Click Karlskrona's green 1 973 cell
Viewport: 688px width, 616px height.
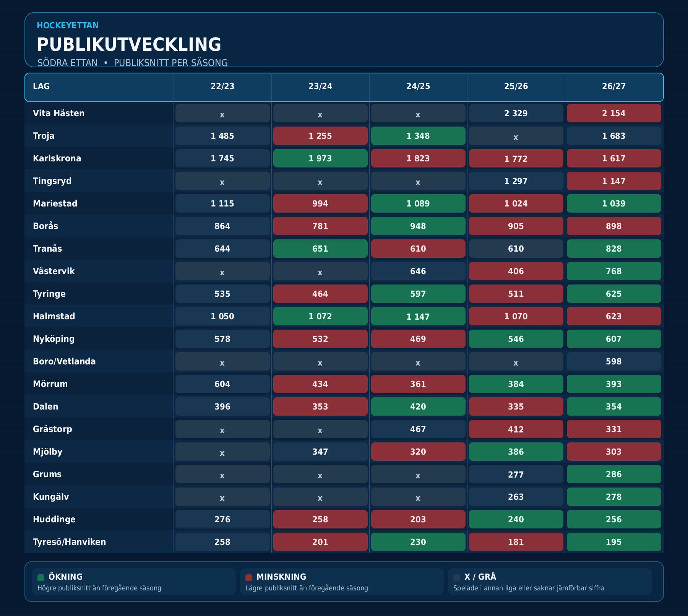pyautogui.click(x=320, y=158)
